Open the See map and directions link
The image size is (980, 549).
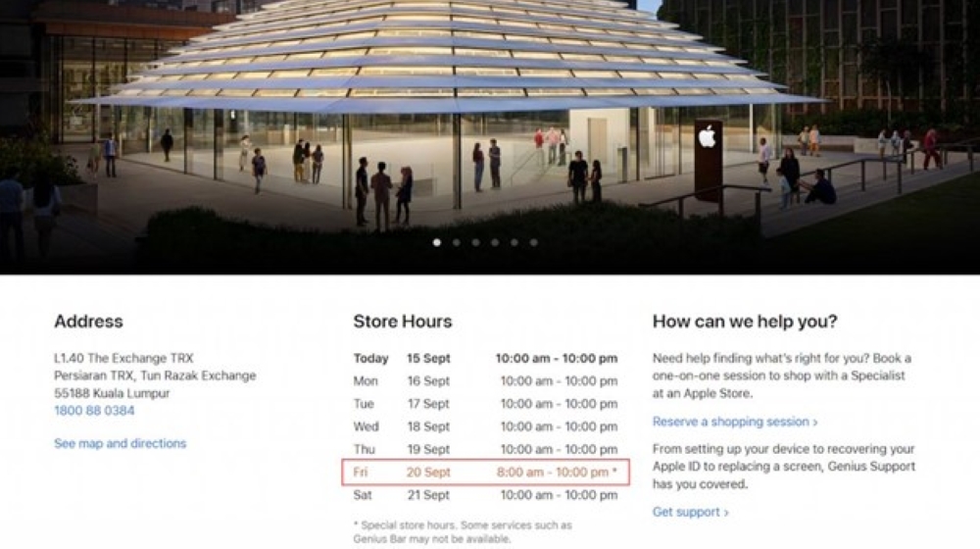coord(120,443)
